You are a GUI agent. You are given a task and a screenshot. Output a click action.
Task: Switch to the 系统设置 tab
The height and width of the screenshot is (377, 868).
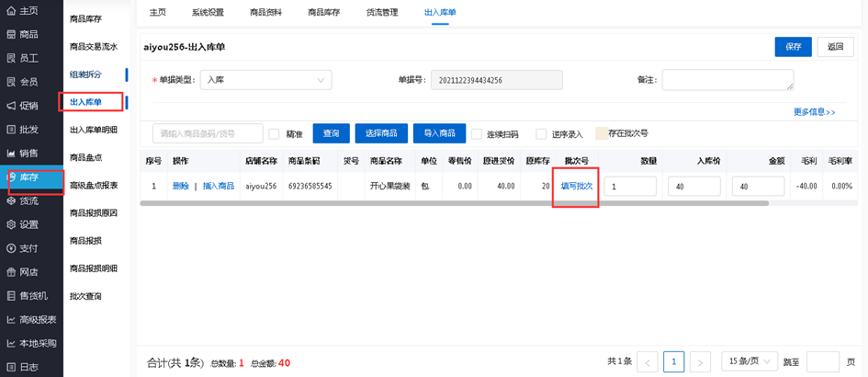209,13
